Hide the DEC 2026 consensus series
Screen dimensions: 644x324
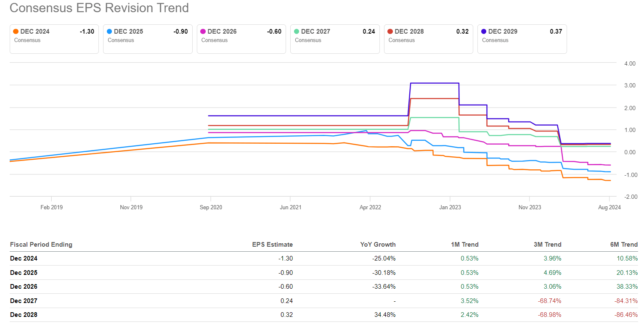coord(241,39)
